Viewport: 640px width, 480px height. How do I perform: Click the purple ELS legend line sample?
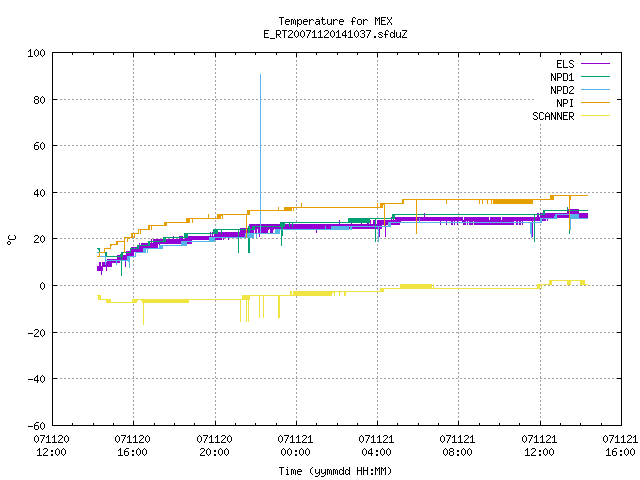[x=595, y=64]
